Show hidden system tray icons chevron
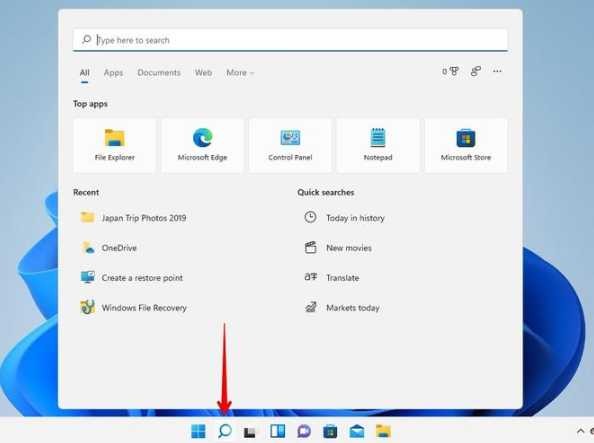This screenshot has height=443, width=594. click(580, 431)
